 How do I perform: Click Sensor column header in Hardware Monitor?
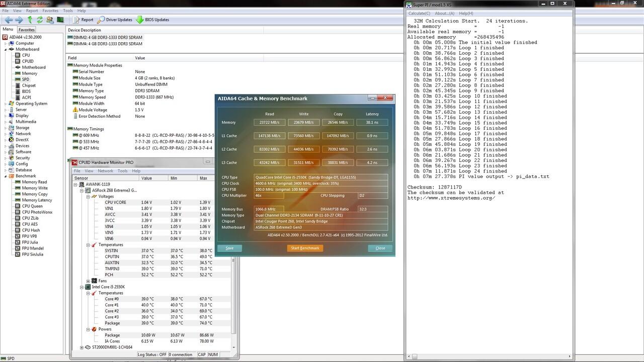point(106,178)
